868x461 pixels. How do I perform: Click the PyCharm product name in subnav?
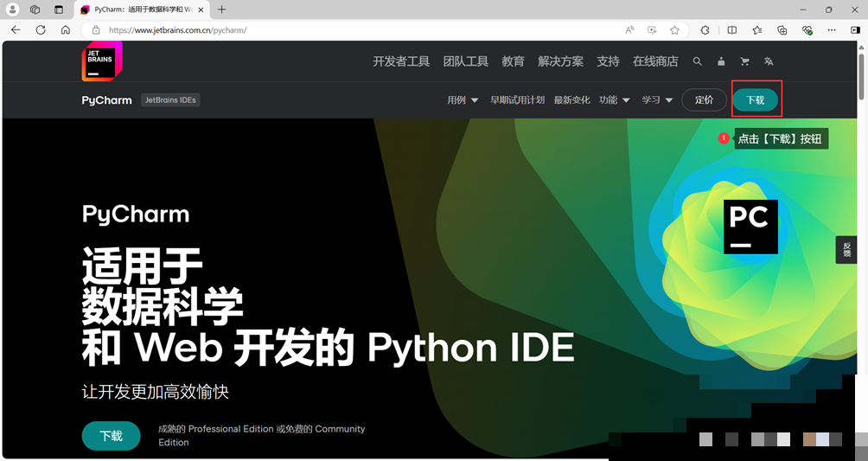tap(107, 100)
